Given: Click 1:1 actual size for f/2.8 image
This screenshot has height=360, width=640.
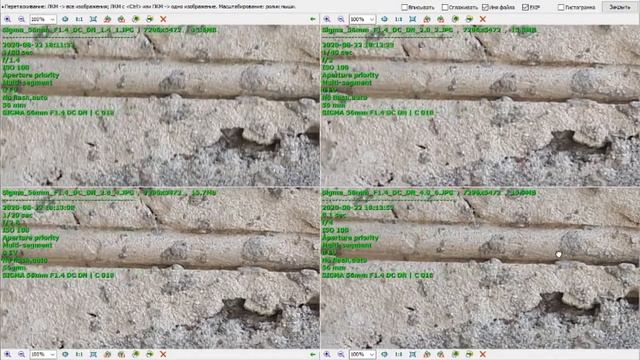Looking at the screenshot, I should pos(79,354).
